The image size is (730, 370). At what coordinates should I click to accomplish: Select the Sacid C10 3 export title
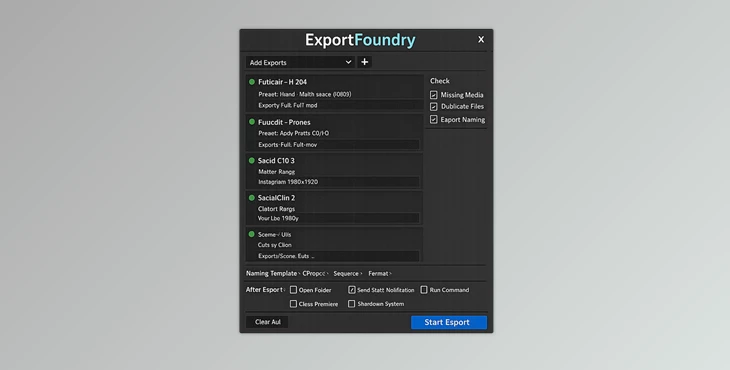[x=276, y=161]
